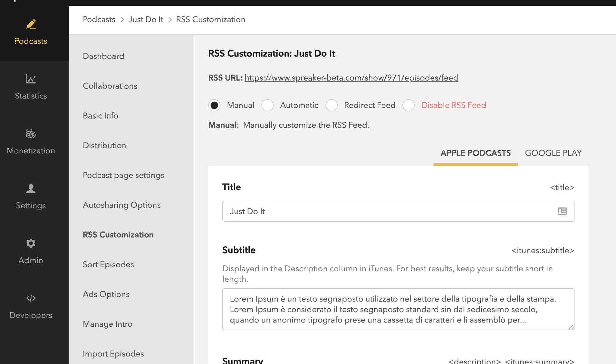The width and height of the screenshot is (616, 364).
Task: Click the Podcasts pencil icon
Action: click(31, 24)
